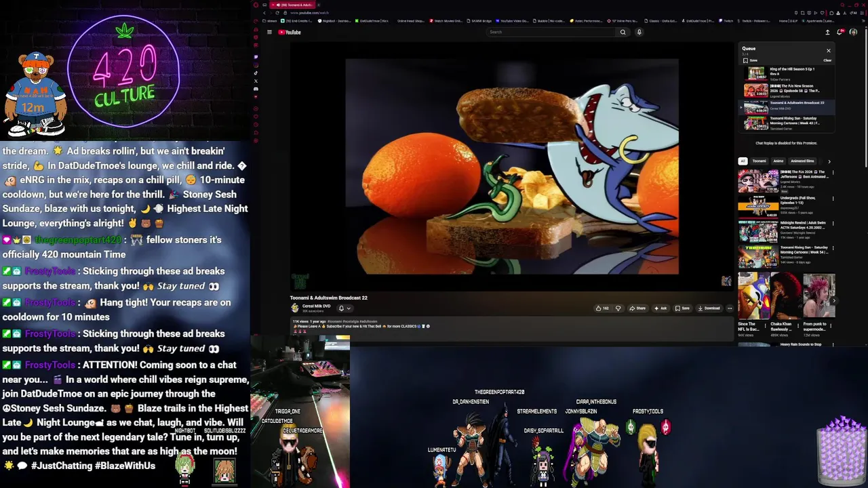Clear the queue
The image size is (868, 488).
tap(827, 60)
